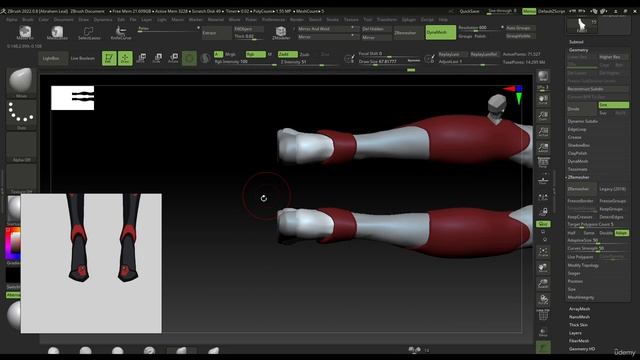Select the Scale gizmo icon in top shelf

click(x=158, y=58)
